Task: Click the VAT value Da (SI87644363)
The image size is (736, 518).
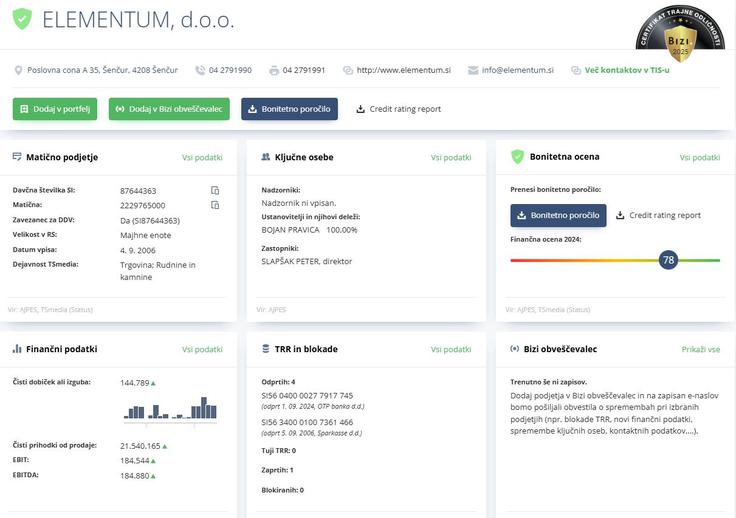Action: pos(150,221)
